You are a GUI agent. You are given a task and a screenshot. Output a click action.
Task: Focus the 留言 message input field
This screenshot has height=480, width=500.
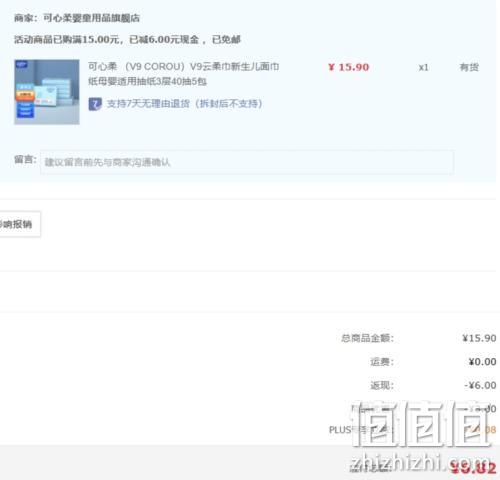coord(247,162)
